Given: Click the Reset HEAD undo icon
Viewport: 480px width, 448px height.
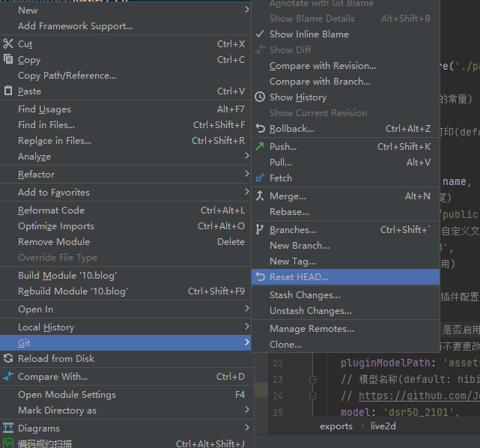Looking at the screenshot, I should [x=260, y=276].
